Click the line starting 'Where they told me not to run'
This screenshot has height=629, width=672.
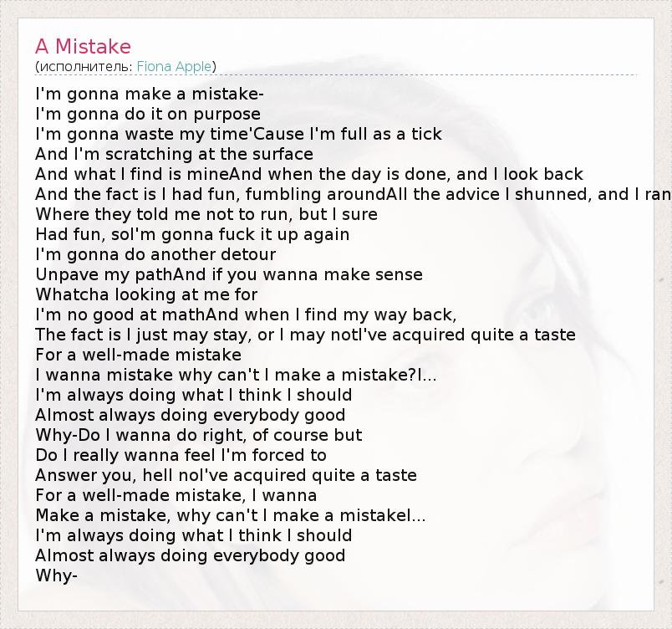(x=206, y=214)
